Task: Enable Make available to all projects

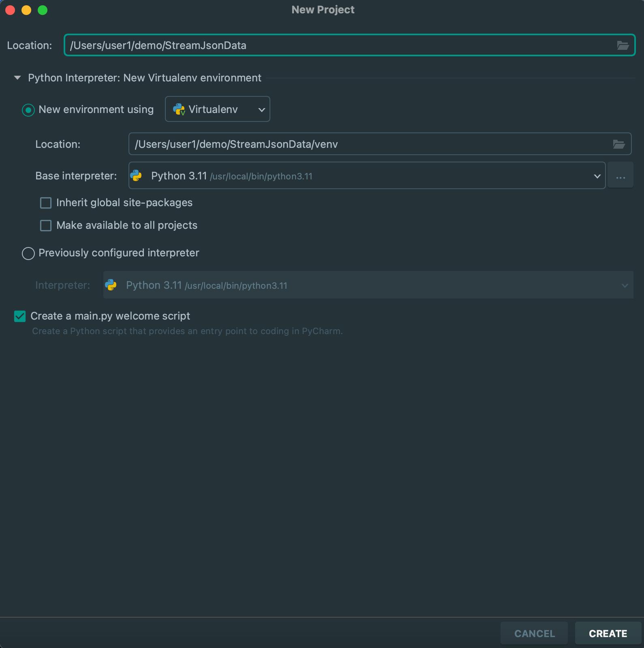Action: pos(46,226)
